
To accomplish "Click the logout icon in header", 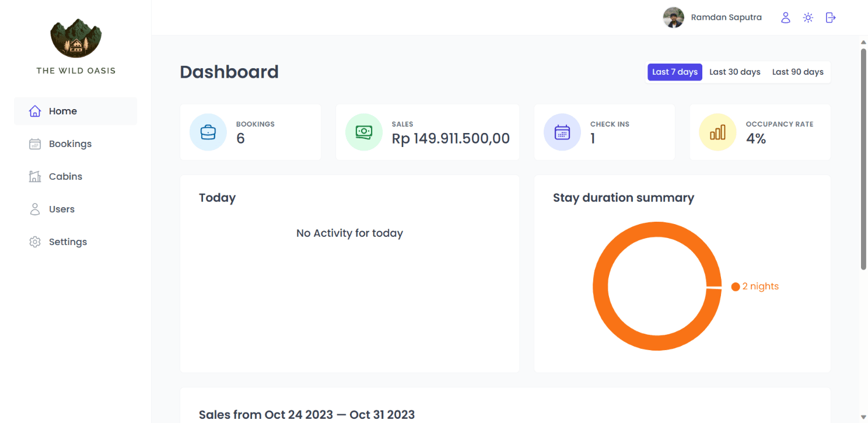I will click(x=831, y=18).
